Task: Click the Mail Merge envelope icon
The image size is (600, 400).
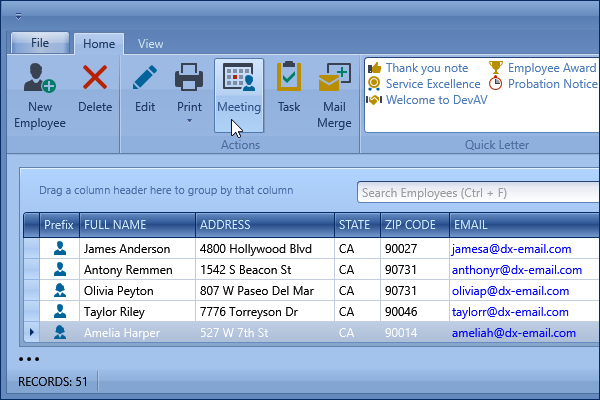Action: coord(335,77)
